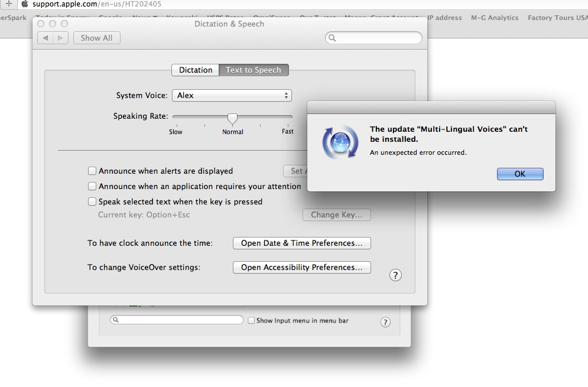Click the Current key: Option+Esc text

pyautogui.click(x=144, y=215)
